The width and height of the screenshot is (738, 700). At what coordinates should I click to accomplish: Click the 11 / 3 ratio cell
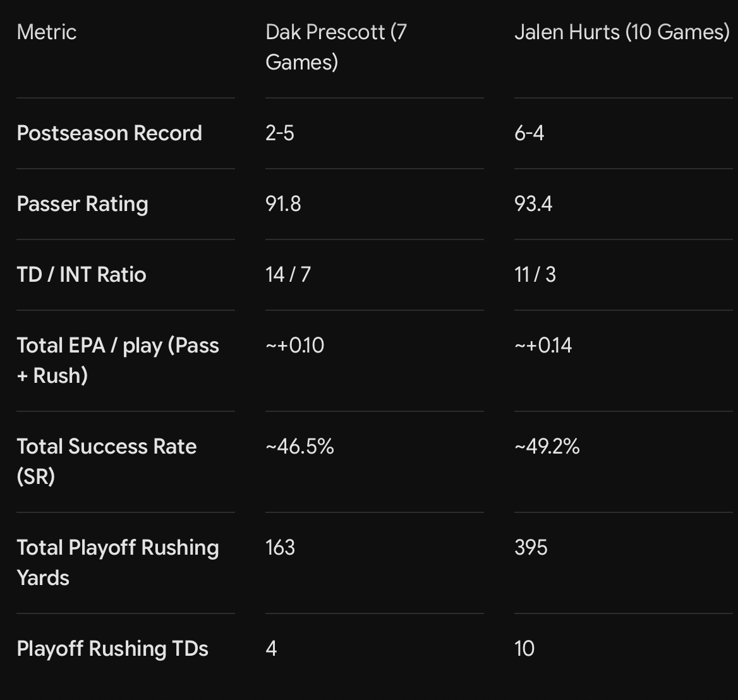pyautogui.click(x=535, y=275)
